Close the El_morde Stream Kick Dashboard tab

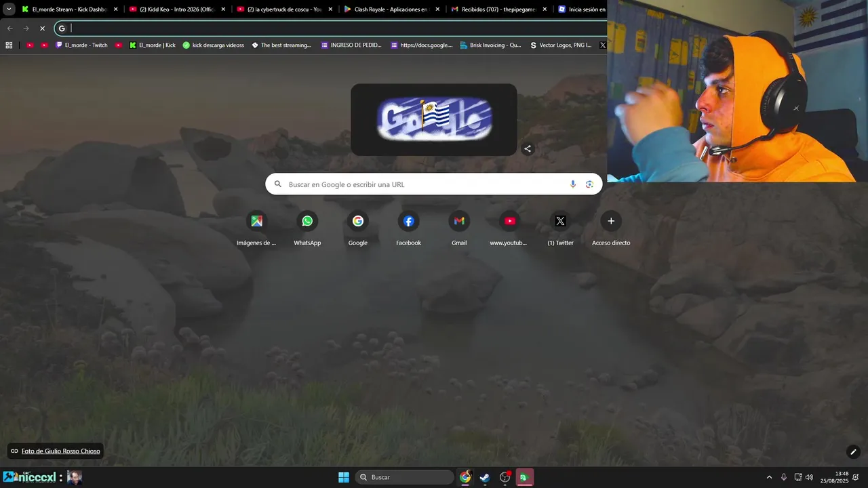click(x=116, y=9)
